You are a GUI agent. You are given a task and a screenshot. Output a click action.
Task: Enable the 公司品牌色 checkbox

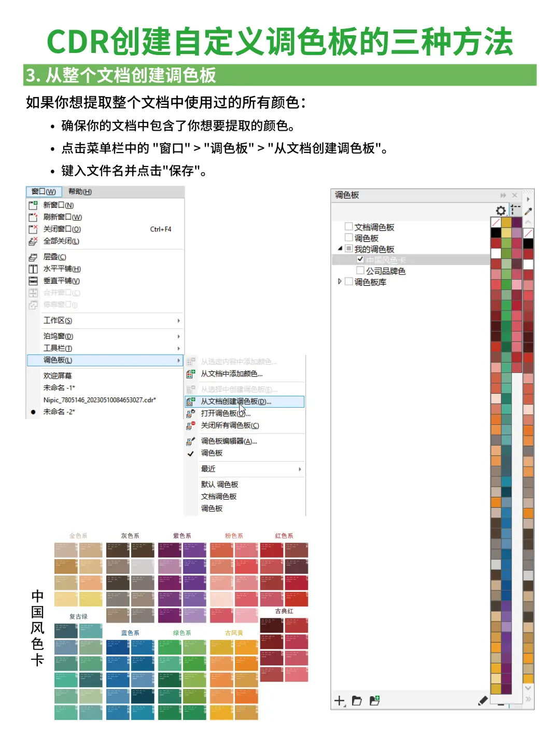coord(360,270)
